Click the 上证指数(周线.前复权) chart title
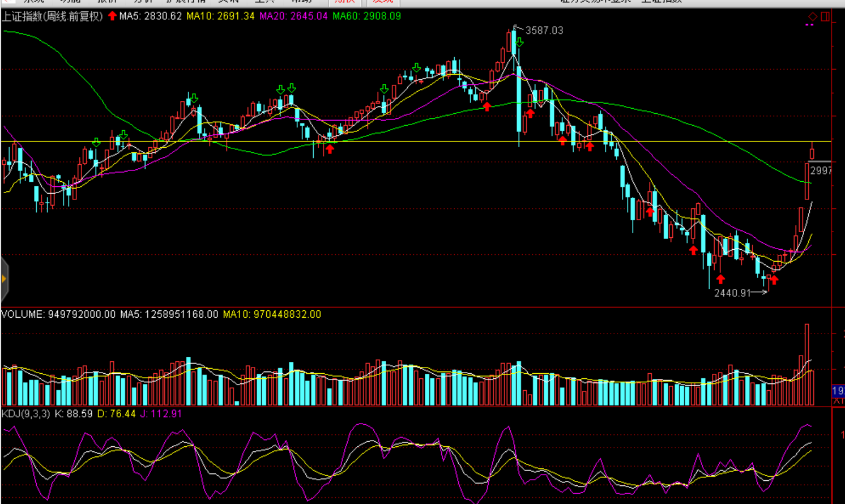 tap(52, 16)
